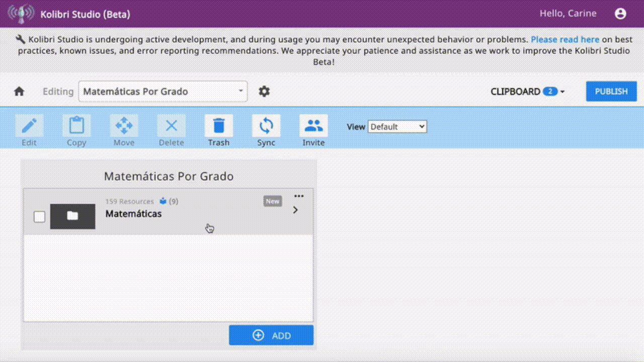The height and width of the screenshot is (362, 644).
Task: Click the clipboard count badge showing 2
Action: click(x=550, y=92)
